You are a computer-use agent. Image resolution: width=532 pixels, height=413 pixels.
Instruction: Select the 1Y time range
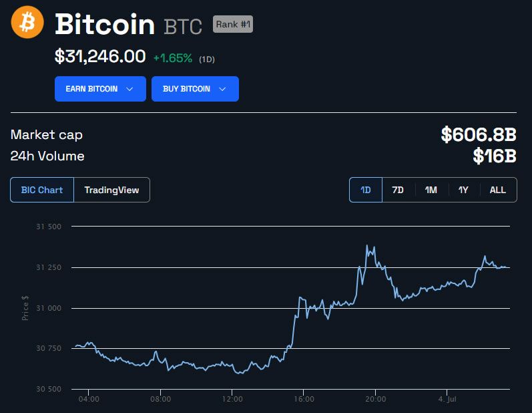(463, 190)
